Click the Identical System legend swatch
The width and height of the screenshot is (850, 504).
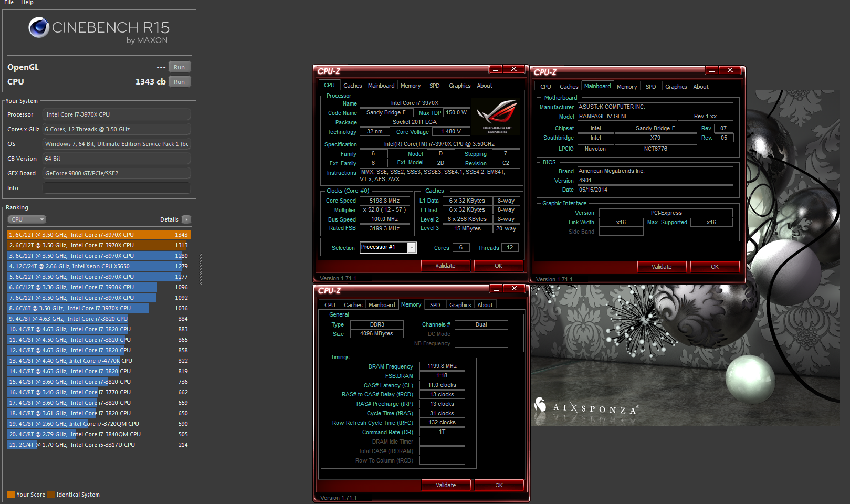click(51, 495)
